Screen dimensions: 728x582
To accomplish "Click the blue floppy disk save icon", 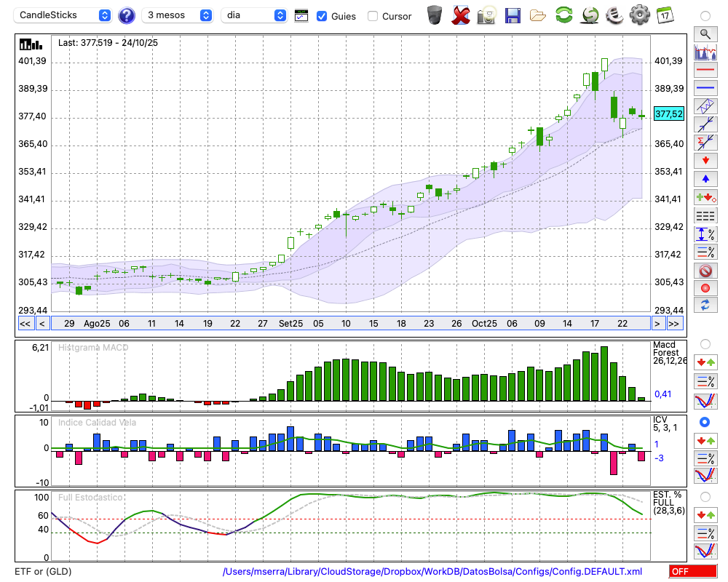I will [513, 15].
